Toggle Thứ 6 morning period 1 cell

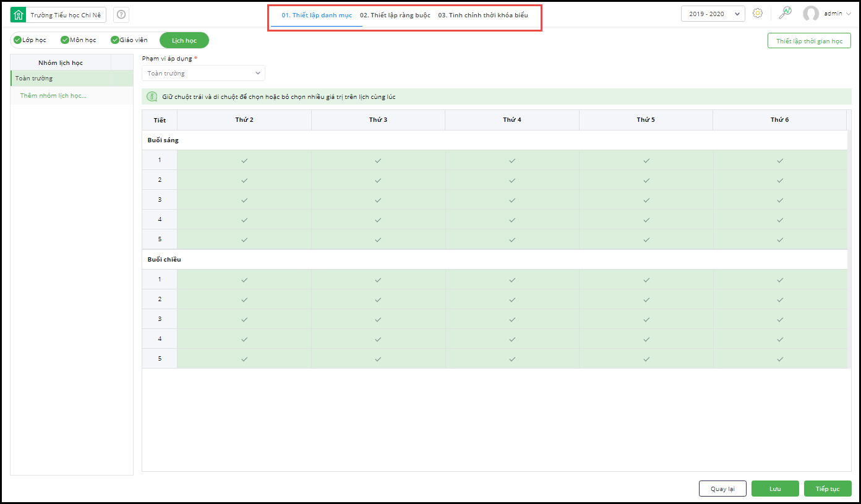pyautogui.click(x=780, y=160)
